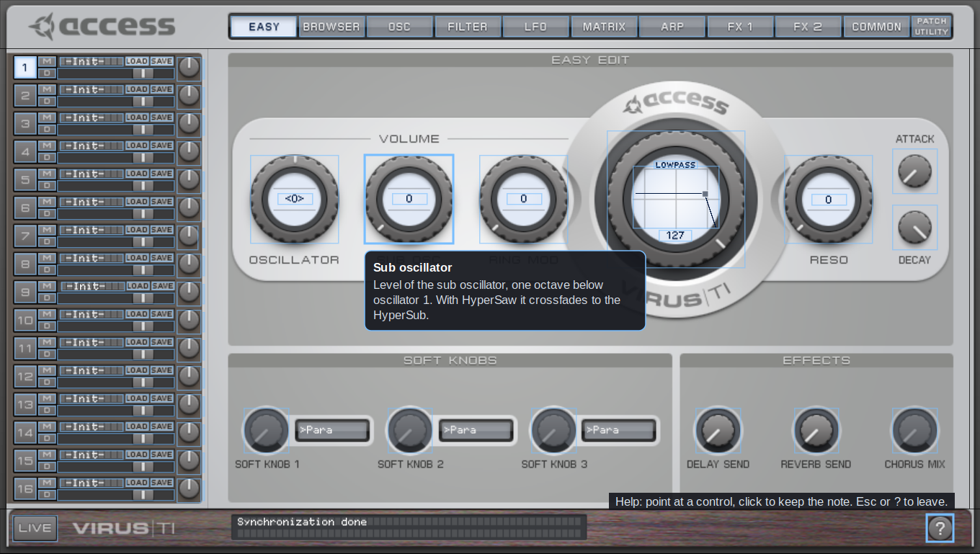Click the round knob on part 8
Viewport: 980px width, 554px height.
pyautogui.click(x=189, y=264)
